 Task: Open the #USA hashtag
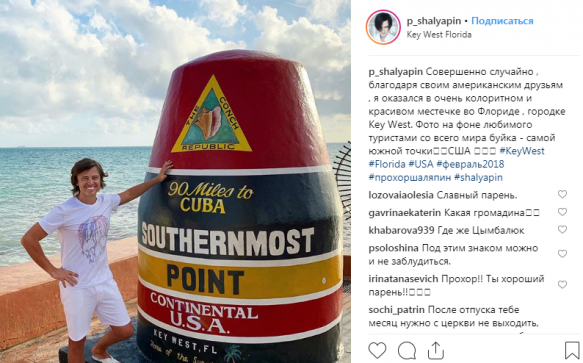pyautogui.click(x=421, y=164)
